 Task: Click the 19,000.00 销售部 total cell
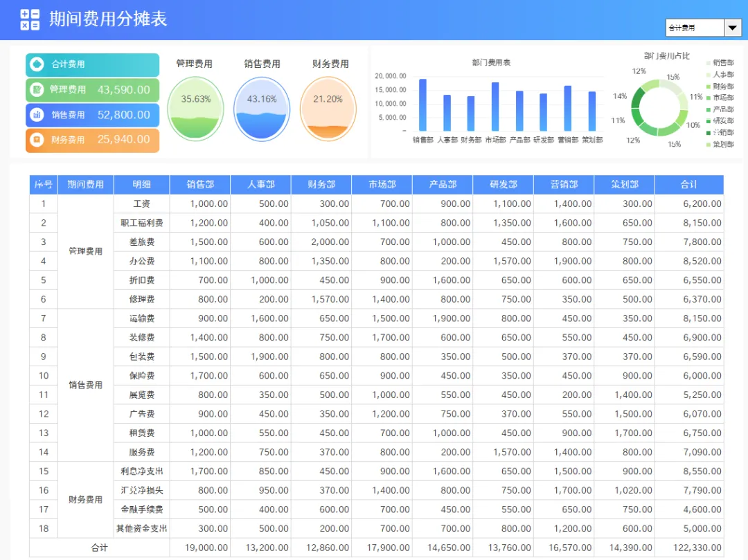[200, 548]
